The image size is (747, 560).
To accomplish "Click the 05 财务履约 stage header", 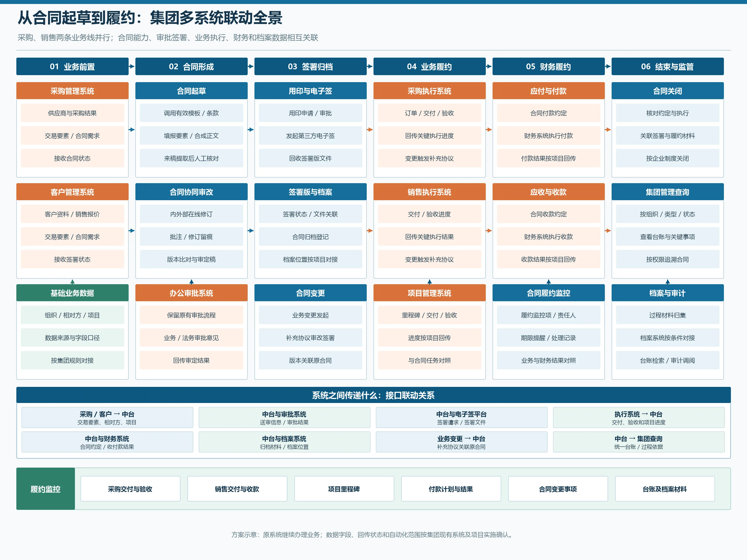I will pyautogui.click(x=548, y=66).
